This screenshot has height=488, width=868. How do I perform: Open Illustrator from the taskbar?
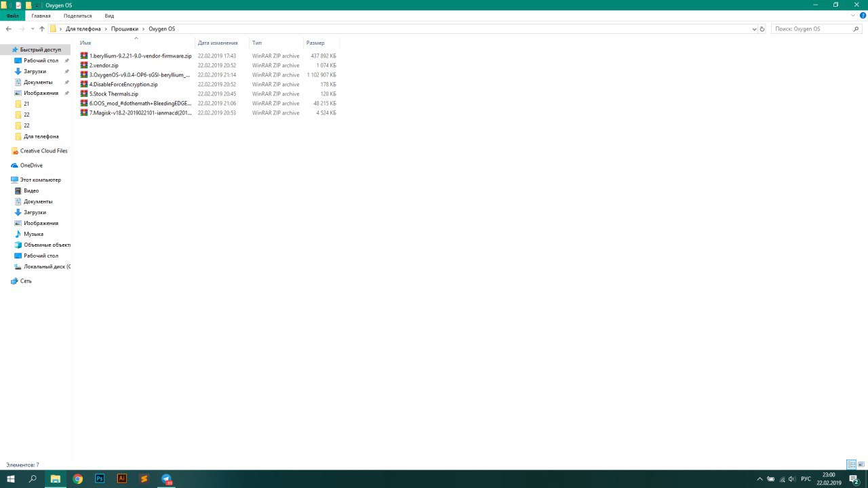click(x=122, y=479)
